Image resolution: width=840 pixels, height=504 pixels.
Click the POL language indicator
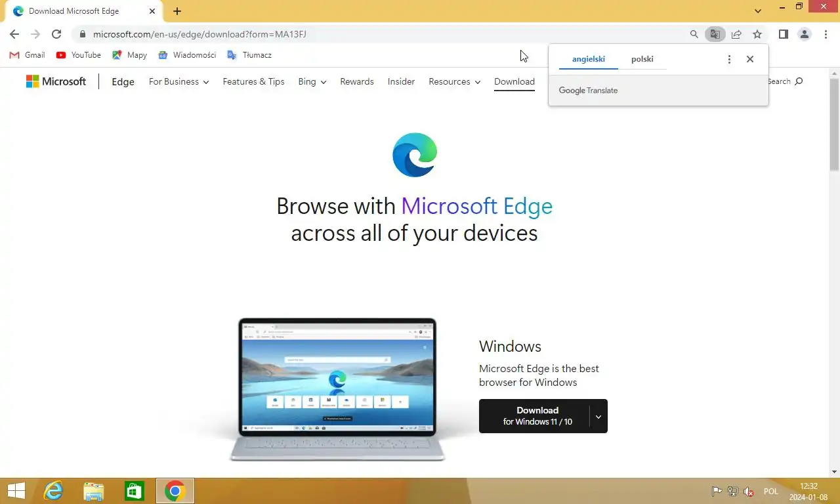771,492
